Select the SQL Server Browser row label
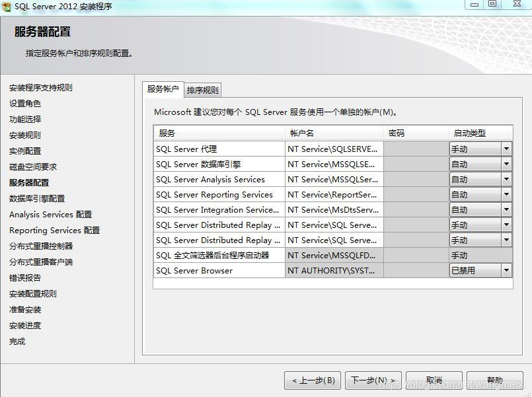 (194, 271)
